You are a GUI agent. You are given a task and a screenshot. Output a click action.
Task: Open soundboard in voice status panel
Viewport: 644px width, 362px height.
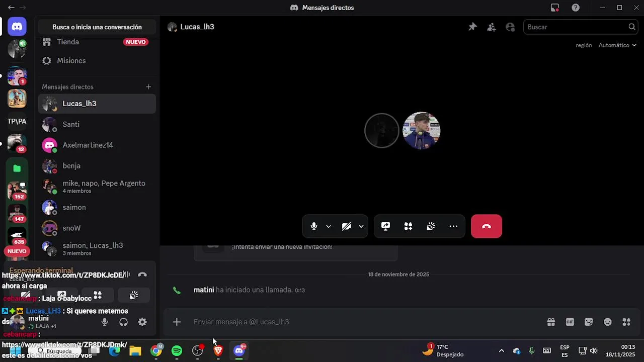134,295
